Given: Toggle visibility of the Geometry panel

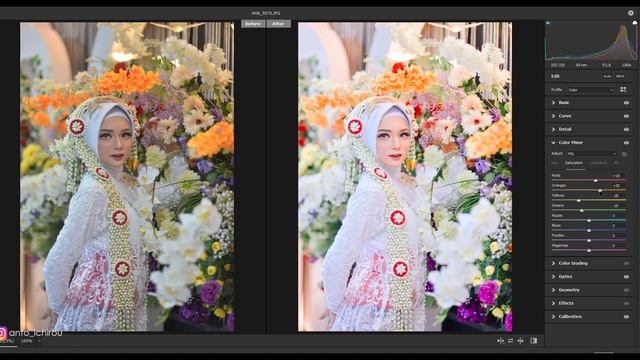Looking at the screenshot, I should (626, 290).
